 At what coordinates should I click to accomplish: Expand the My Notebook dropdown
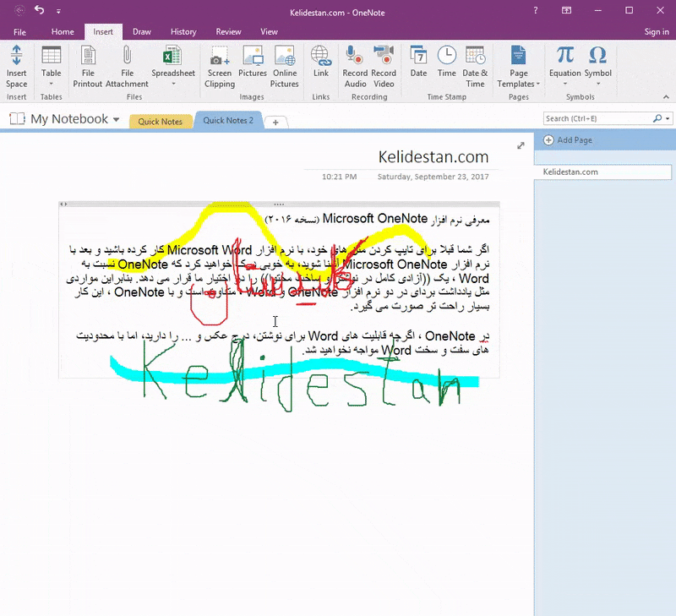[117, 119]
